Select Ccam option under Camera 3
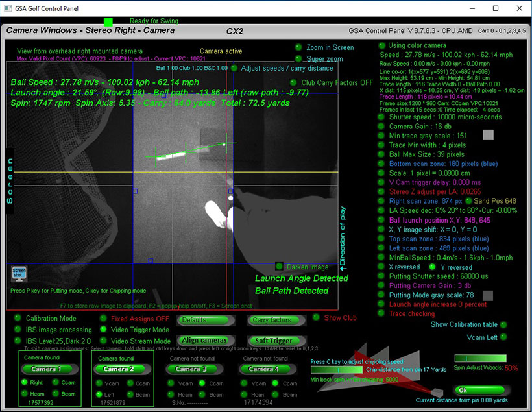 point(202,383)
